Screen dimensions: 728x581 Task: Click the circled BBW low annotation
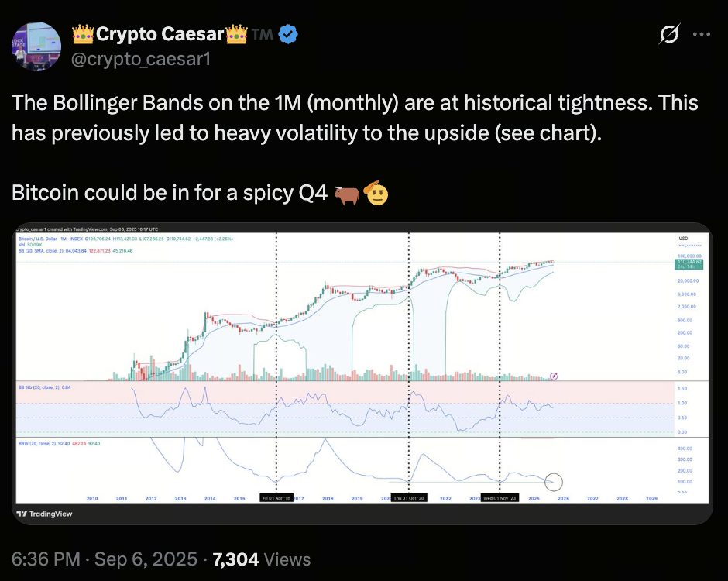[554, 482]
